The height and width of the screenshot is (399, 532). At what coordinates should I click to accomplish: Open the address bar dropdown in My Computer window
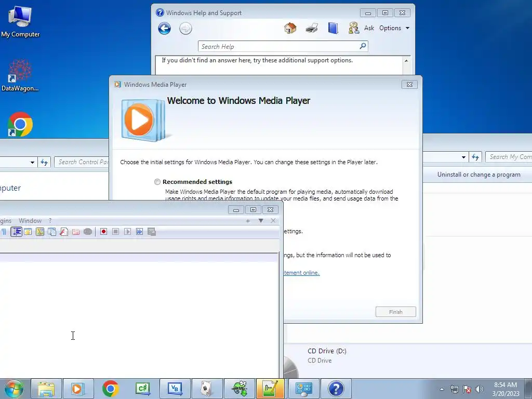(x=463, y=157)
